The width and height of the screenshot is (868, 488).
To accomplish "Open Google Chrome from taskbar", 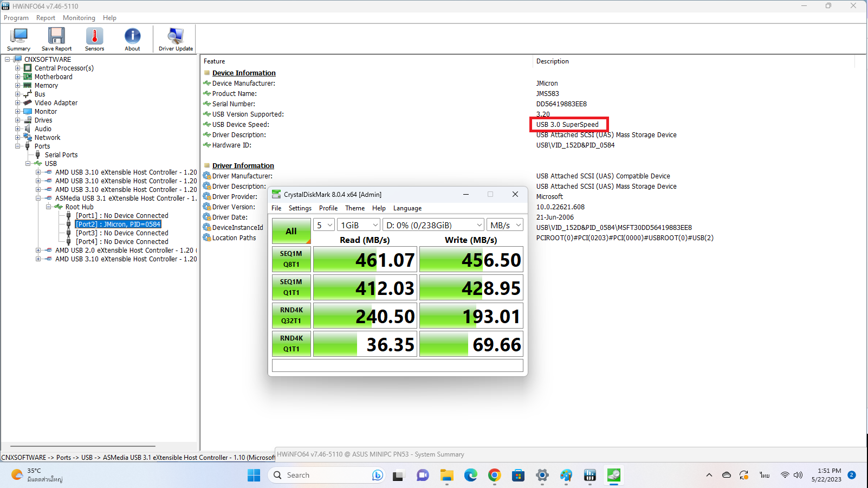I will [494, 476].
